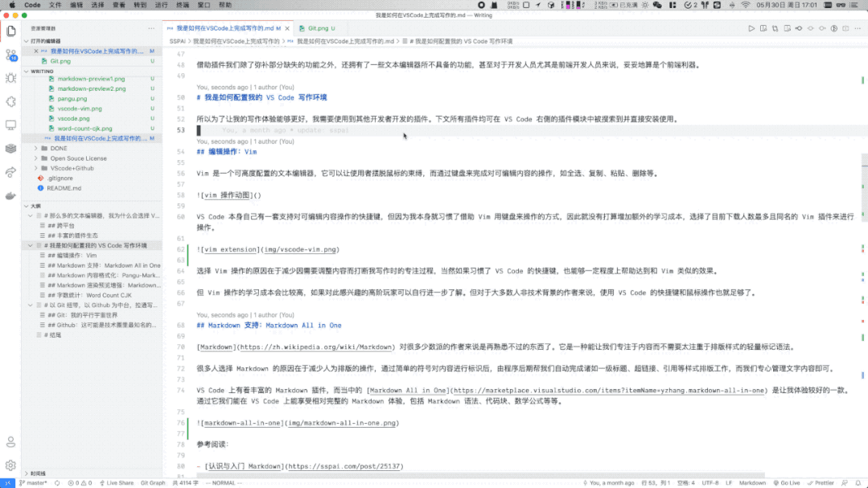
Task: Click the circled play icon in editor toolbar
Action: [x=833, y=28]
